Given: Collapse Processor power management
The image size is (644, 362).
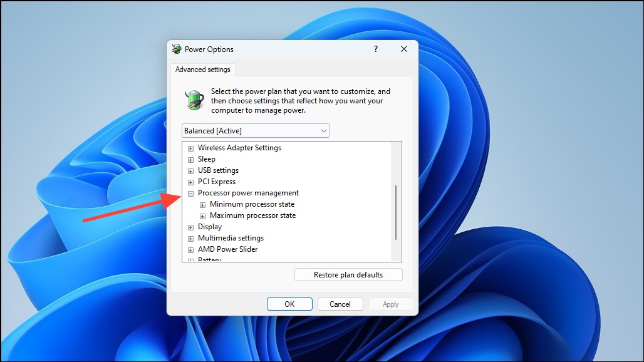Looking at the screenshot, I should (190, 193).
